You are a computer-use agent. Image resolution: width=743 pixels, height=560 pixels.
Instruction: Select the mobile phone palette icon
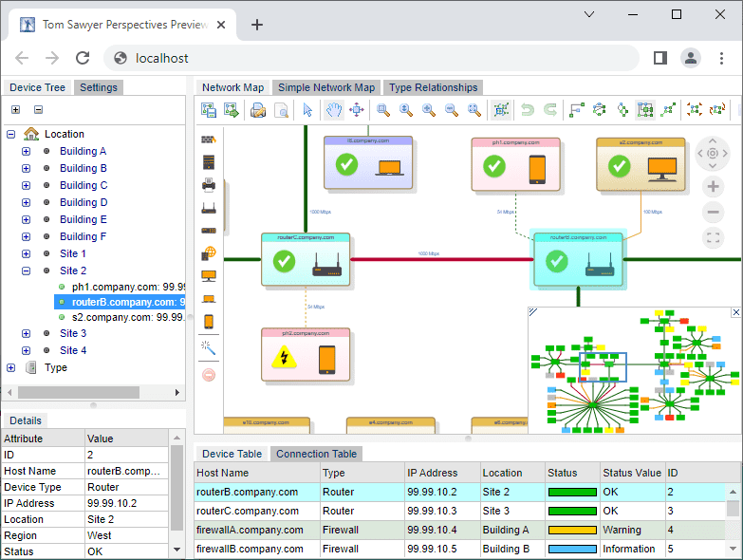209,322
